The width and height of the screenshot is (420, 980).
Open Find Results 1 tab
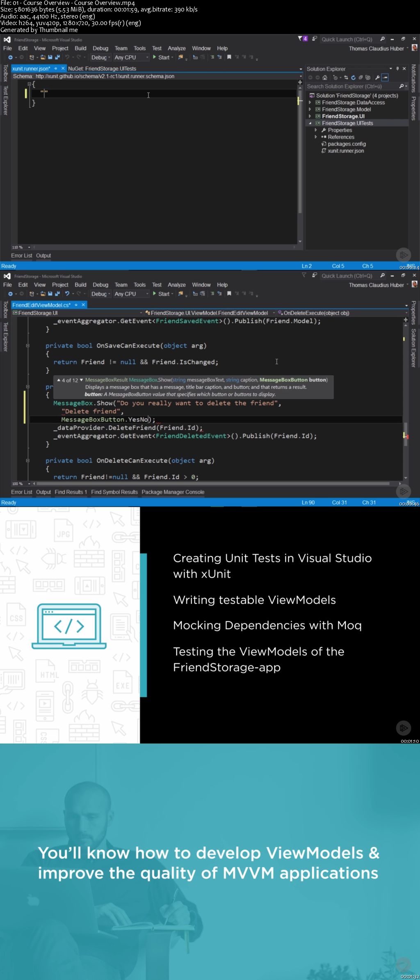pos(71,492)
